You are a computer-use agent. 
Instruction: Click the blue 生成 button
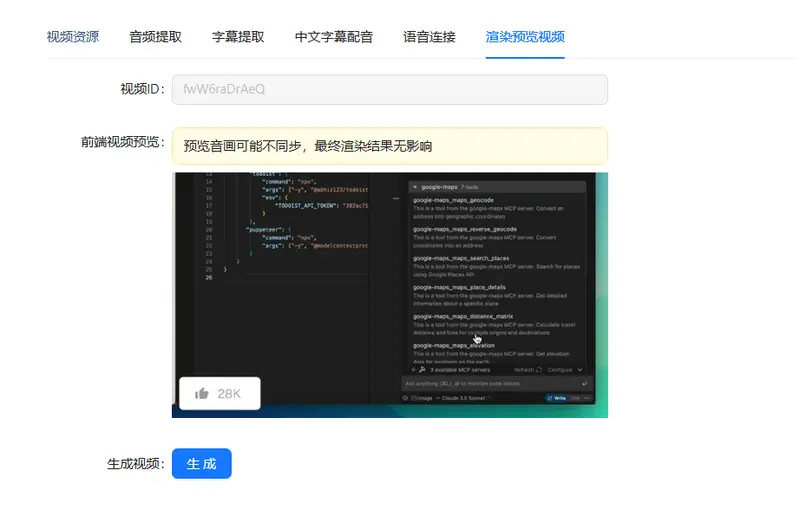click(x=201, y=464)
